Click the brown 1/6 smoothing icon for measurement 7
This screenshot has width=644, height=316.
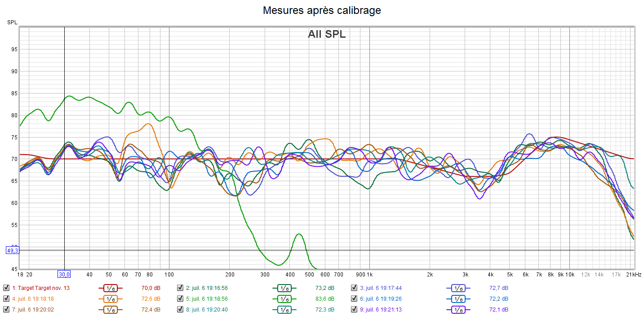click(x=110, y=310)
